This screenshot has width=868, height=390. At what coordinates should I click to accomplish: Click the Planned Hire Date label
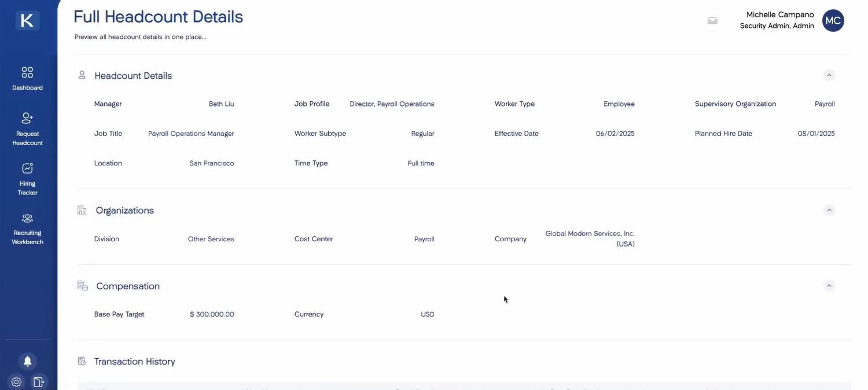coord(723,134)
